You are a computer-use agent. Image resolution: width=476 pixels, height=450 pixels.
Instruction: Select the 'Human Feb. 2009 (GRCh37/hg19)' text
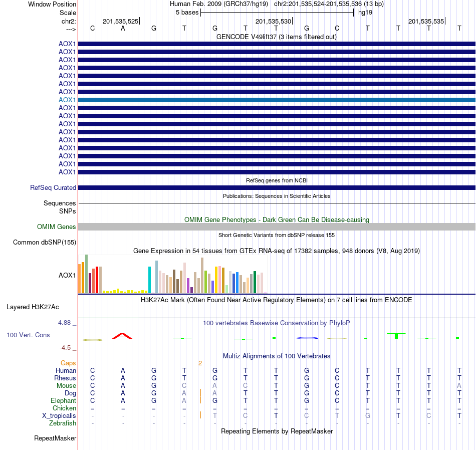pos(219,4)
